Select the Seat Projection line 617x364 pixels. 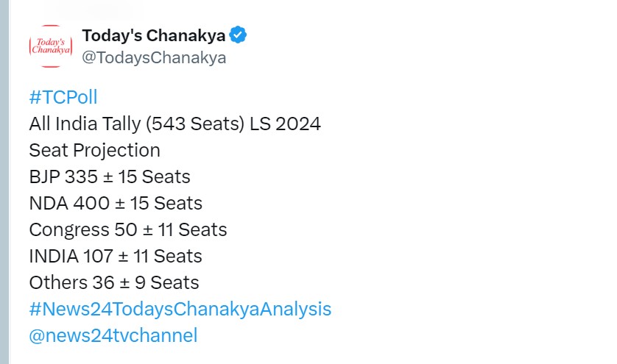[95, 150]
